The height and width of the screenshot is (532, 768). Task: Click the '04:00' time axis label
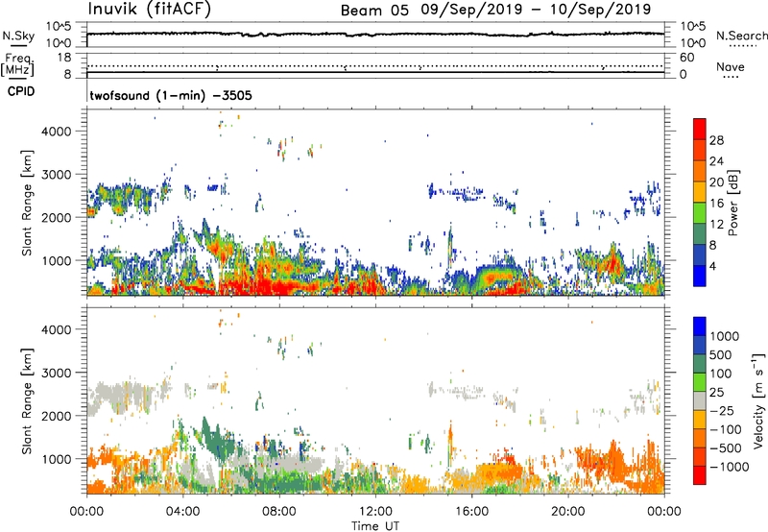tap(182, 512)
